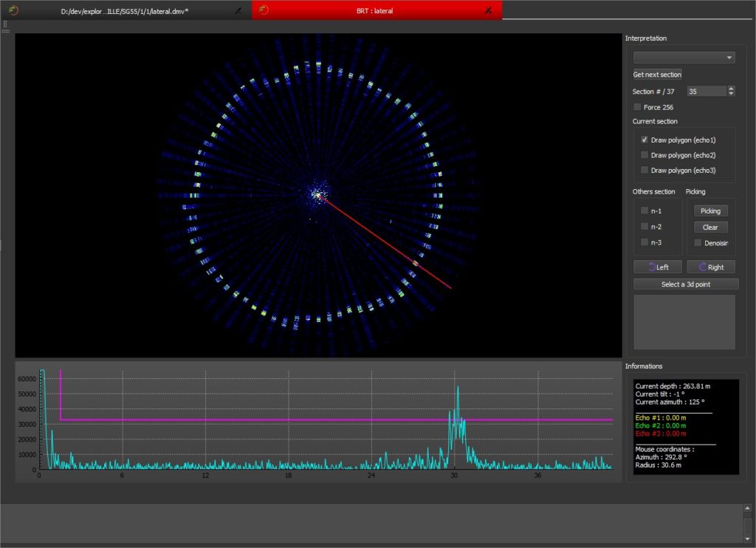This screenshot has height=548, width=756.
Task: Click the pencil edit icon on the file tab
Action: click(237, 10)
